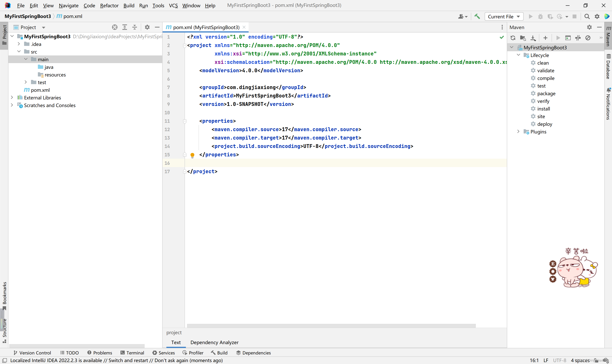Select opened file locate target icon
Viewport: 612px width, 364px height.
click(115, 27)
